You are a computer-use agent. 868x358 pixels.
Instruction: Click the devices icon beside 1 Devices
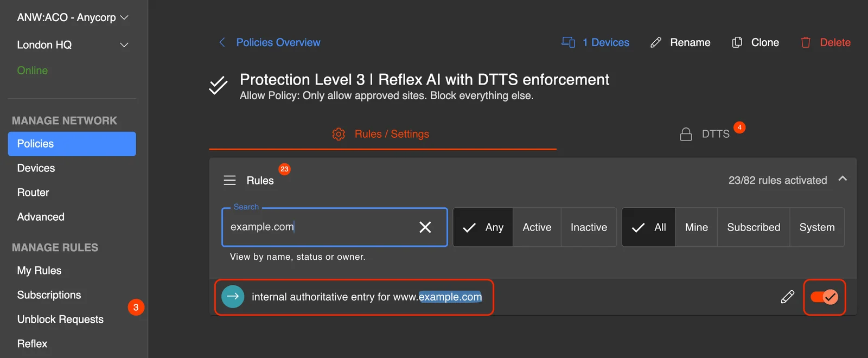tap(568, 42)
